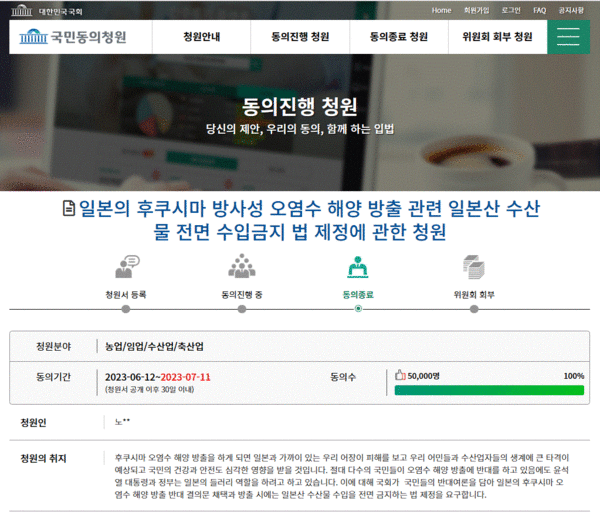Click the petitioner name 노**
Screen dimensions: 600x519
(x=122, y=422)
